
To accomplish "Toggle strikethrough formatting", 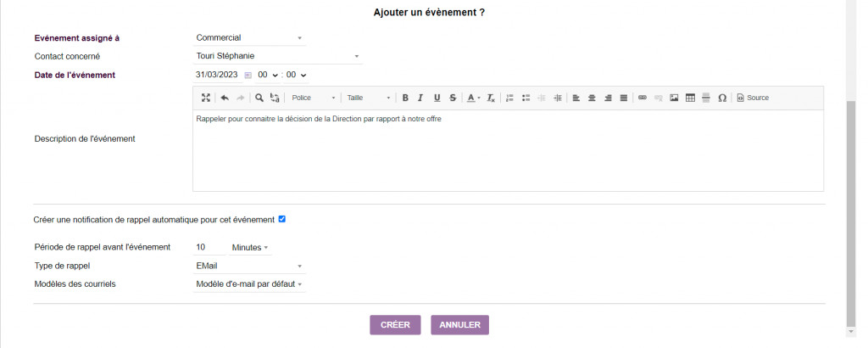I will 453,98.
